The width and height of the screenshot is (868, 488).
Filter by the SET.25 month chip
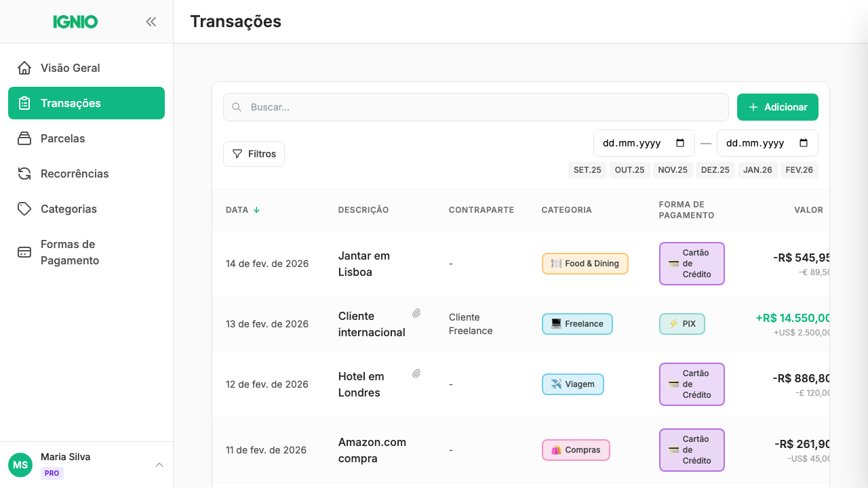[587, 170]
